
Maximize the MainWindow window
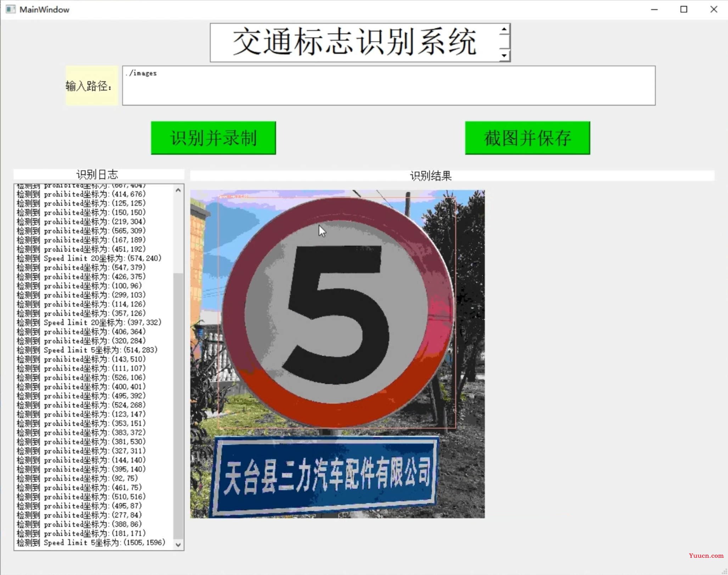click(684, 10)
